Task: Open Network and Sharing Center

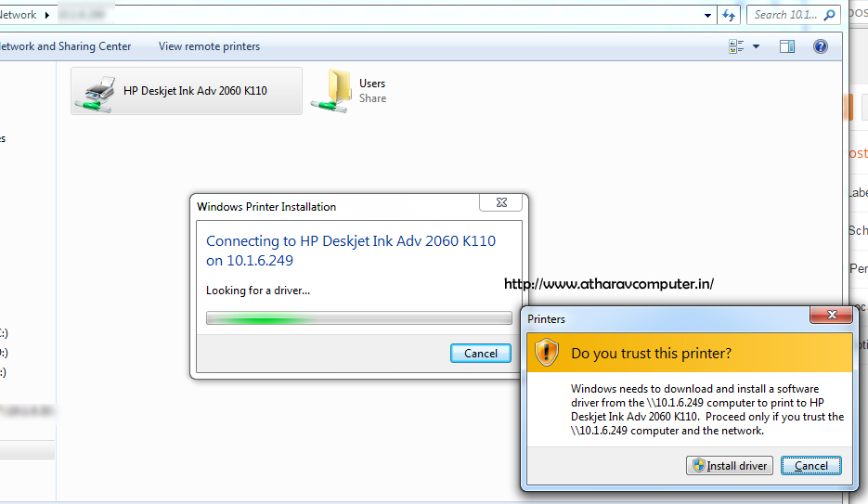Action: [65, 46]
